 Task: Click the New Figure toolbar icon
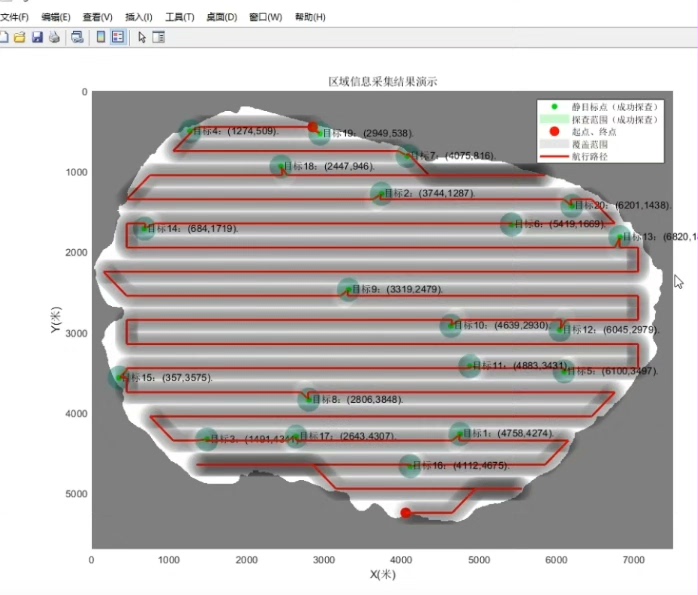[4, 37]
